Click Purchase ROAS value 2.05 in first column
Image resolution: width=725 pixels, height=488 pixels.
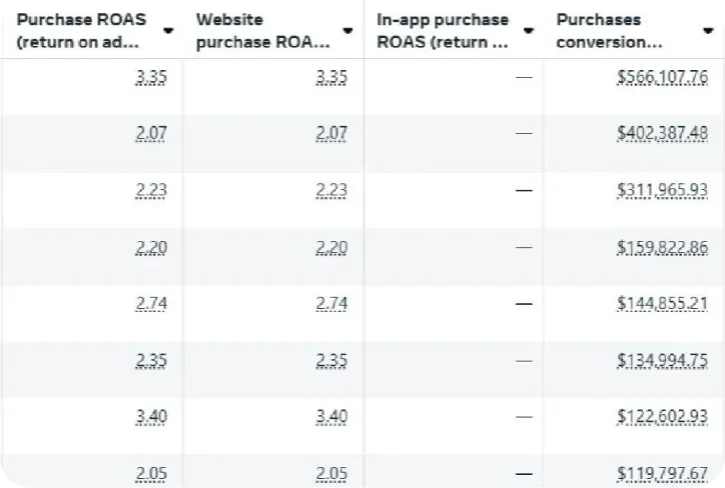[152, 473]
